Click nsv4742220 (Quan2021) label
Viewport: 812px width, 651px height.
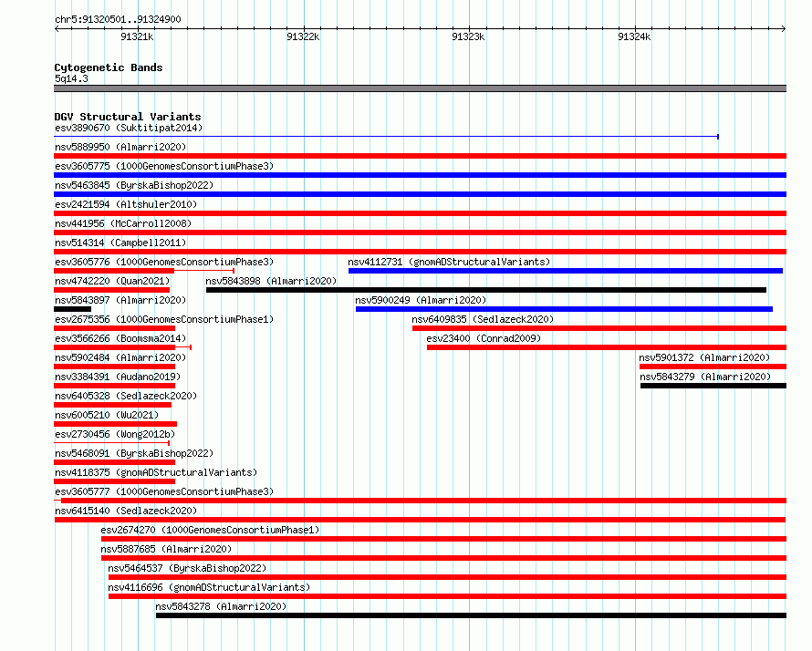tap(112, 281)
